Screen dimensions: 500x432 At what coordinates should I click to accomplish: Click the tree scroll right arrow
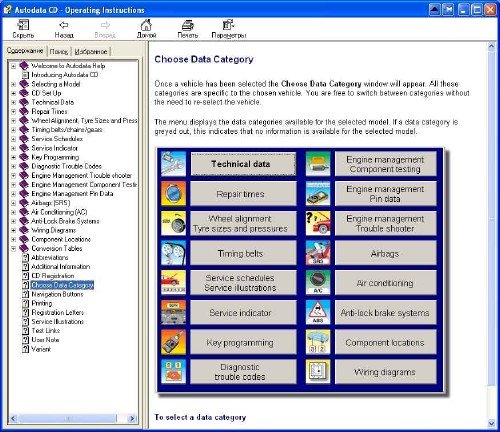(132, 418)
